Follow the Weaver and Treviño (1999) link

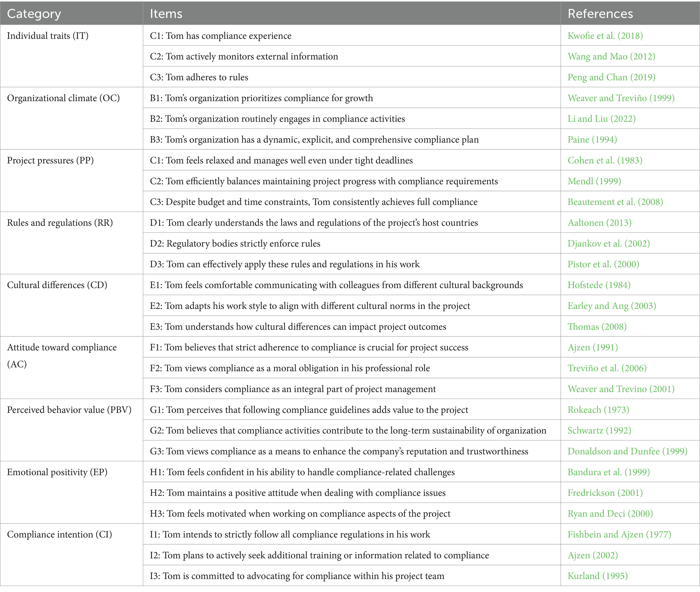pos(621,98)
